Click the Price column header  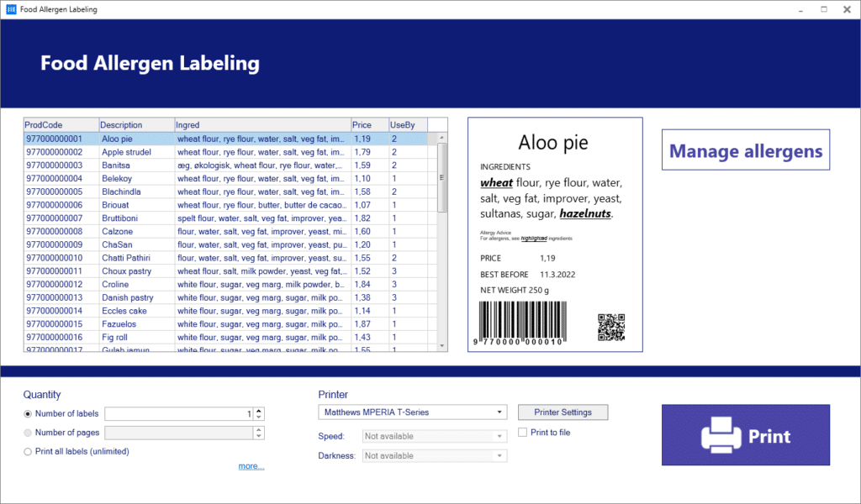[x=370, y=125]
